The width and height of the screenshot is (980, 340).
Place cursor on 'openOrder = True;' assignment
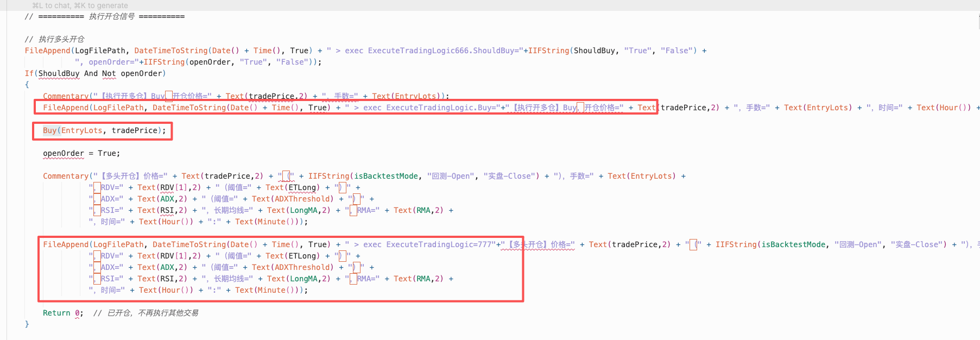coord(81,153)
